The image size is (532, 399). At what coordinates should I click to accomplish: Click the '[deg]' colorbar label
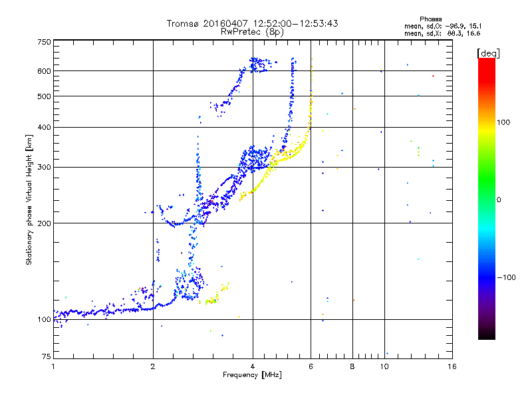pos(488,53)
